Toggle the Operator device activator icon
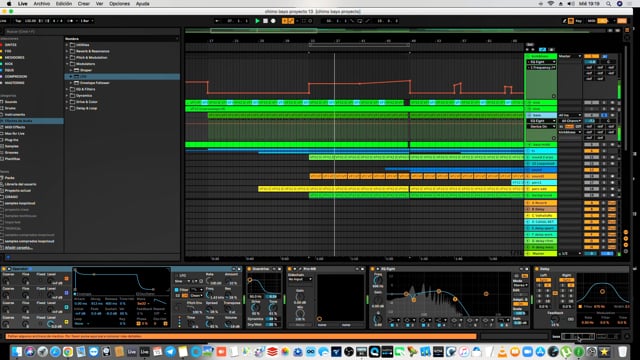 (4, 269)
